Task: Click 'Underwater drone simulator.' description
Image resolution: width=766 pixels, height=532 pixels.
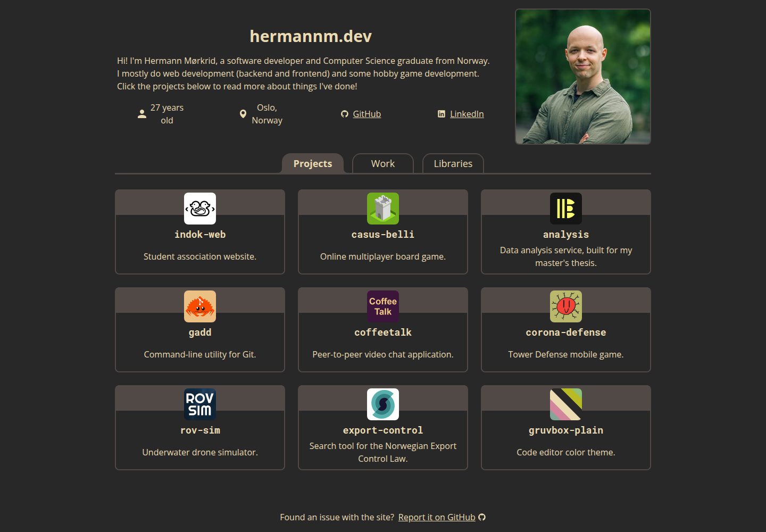Action: 200,452
